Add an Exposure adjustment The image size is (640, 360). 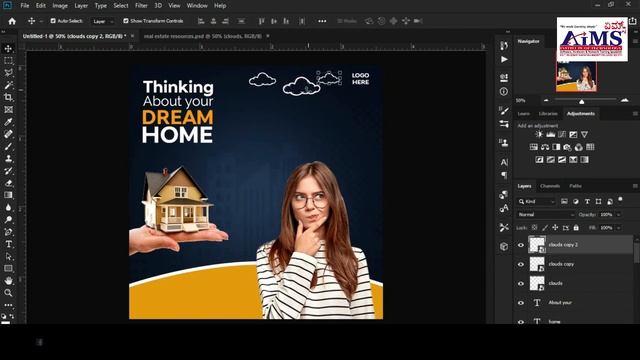[573, 134]
